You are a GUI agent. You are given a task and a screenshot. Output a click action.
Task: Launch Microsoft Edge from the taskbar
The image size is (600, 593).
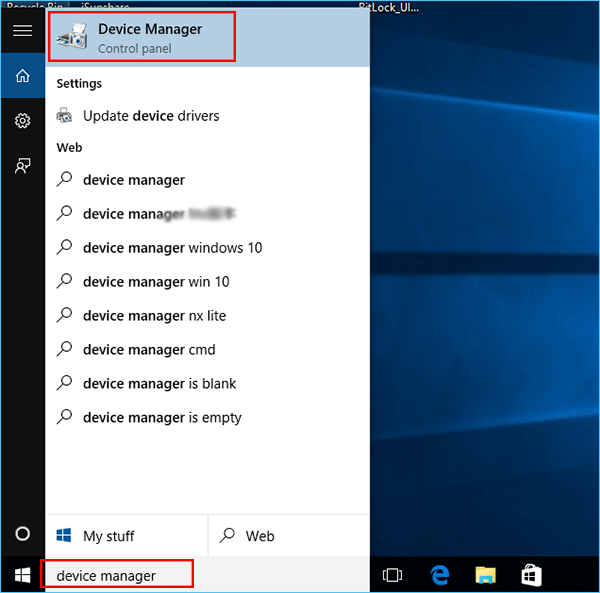click(439, 575)
